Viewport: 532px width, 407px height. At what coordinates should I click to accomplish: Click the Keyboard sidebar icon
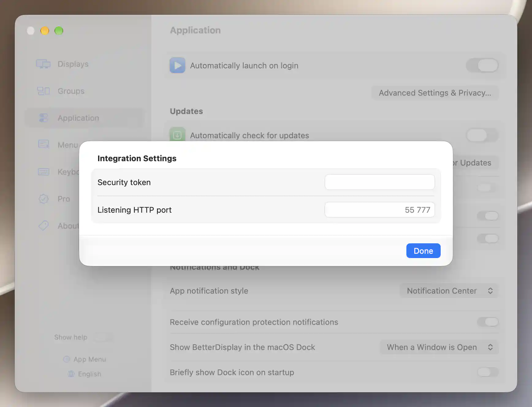(44, 172)
